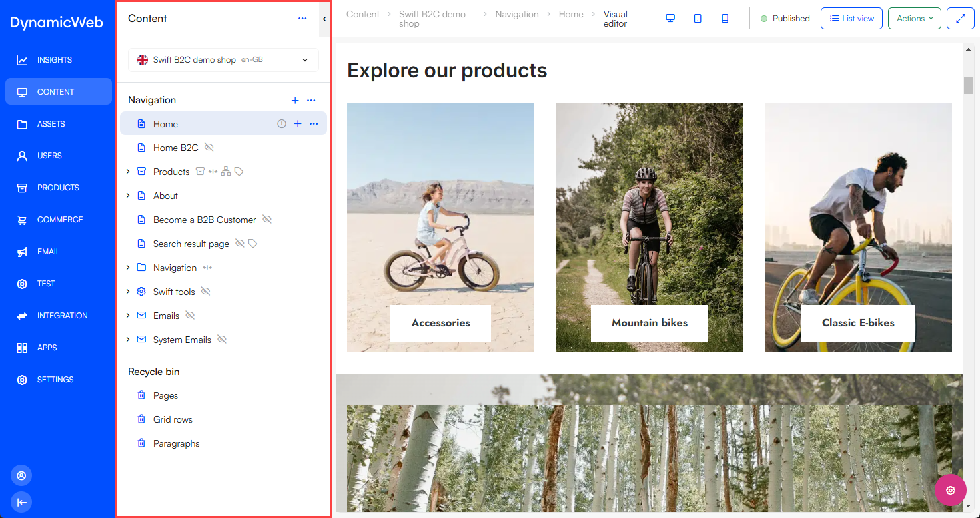
Task: Click the pink settings gear button
Action: [x=950, y=491]
